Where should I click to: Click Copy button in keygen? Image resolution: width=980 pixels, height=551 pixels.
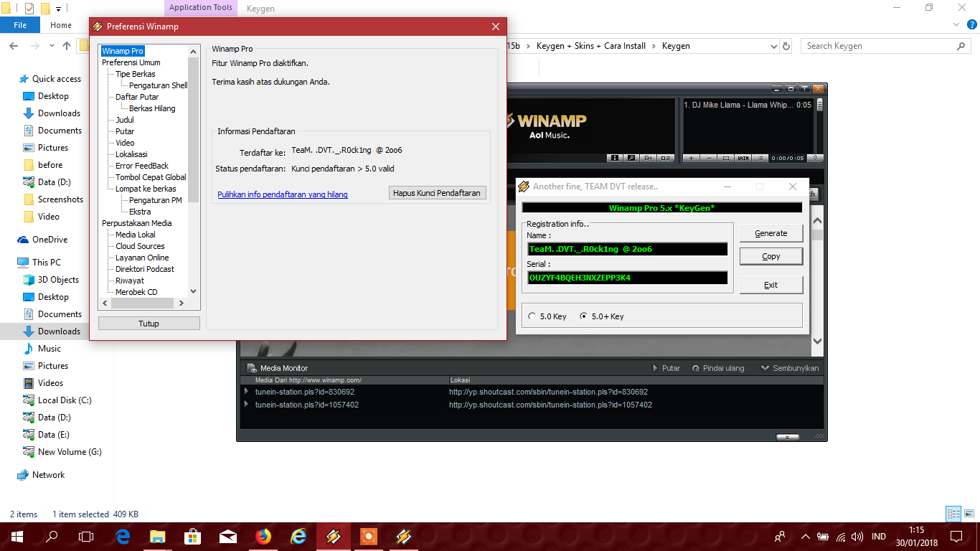pyautogui.click(x=771, y=256)
